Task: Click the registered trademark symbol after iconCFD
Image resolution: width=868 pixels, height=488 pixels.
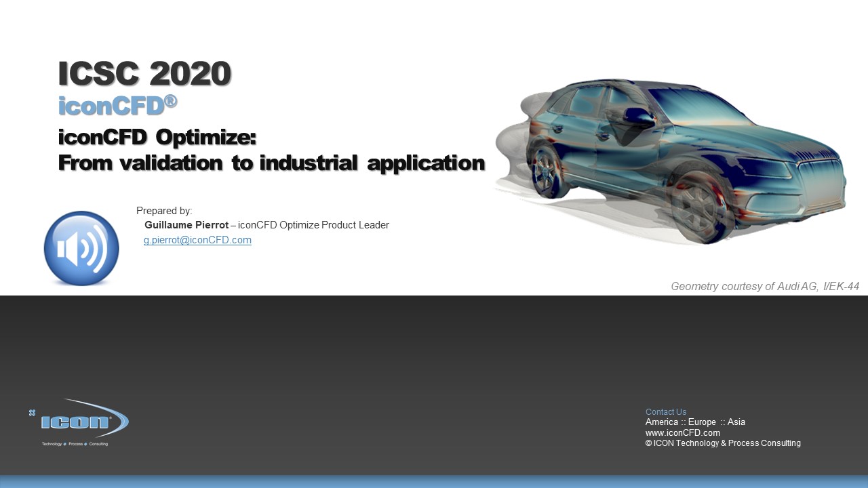Action: click(x=170, y=101)
